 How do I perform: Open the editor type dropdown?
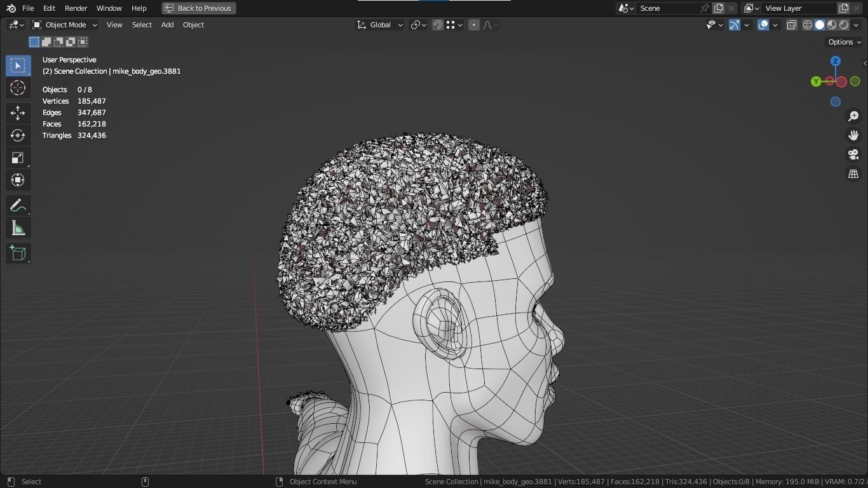[x=16, y=25]
